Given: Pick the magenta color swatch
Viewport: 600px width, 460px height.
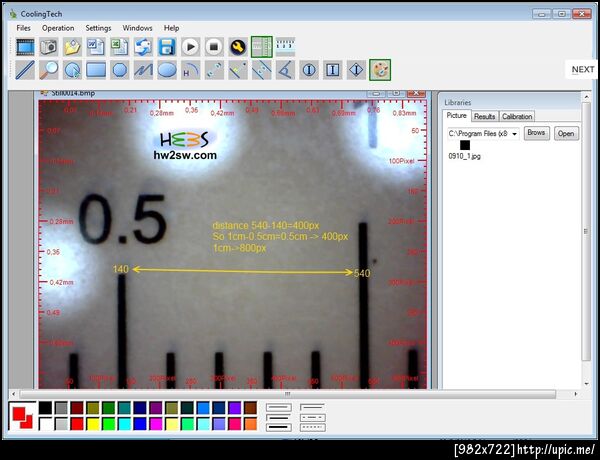Looking at the screenshot, I should pos(156,424).
